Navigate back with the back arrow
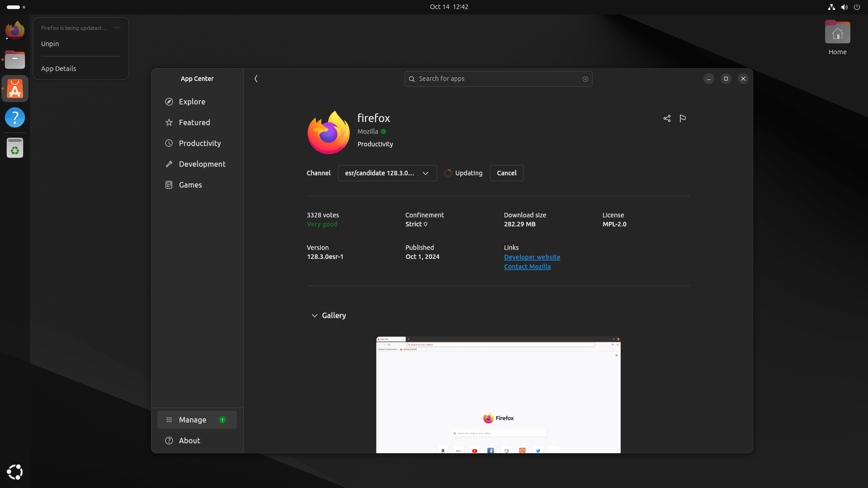The image size is (868, 488). 256,79
